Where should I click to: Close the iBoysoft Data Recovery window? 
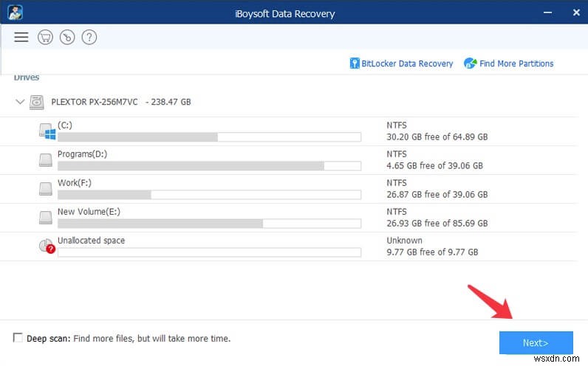575,13
